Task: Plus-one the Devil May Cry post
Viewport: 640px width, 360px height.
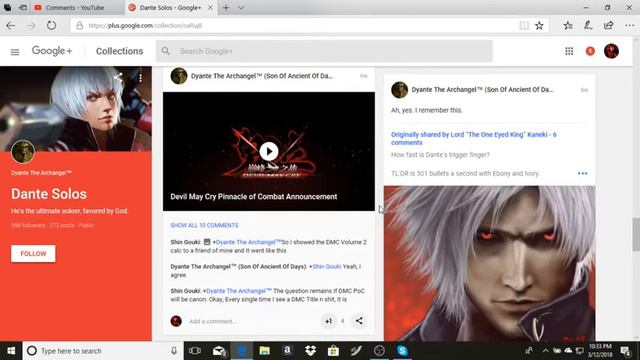Action: pyautogui.click(x=329, y=321)
